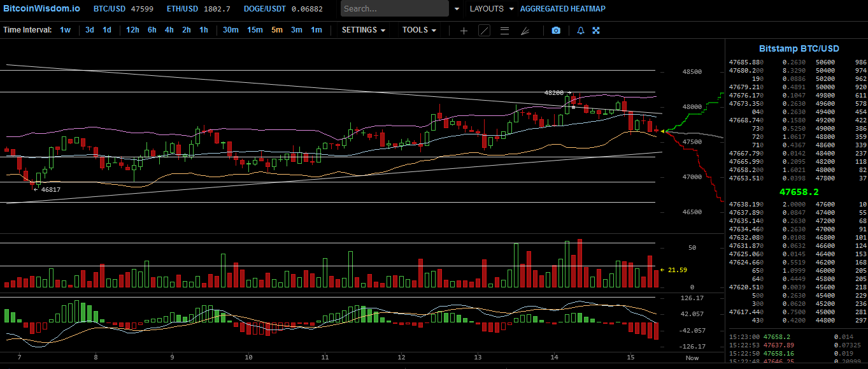Screen dimensions: 868x369
Task: Toggle fullscreen chart mode icon
Action: click(x=597, y=30)
